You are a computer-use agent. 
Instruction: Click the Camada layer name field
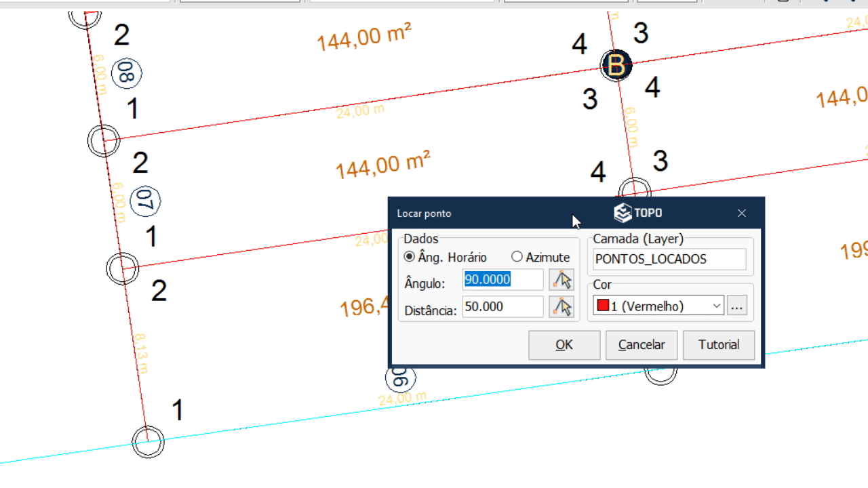point(669,259)
